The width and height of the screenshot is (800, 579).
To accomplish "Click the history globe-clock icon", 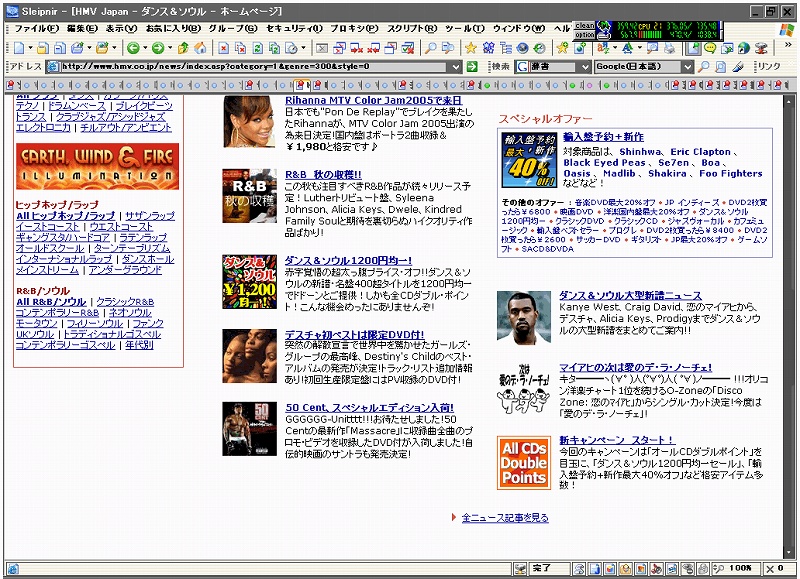I will point(539,48).
